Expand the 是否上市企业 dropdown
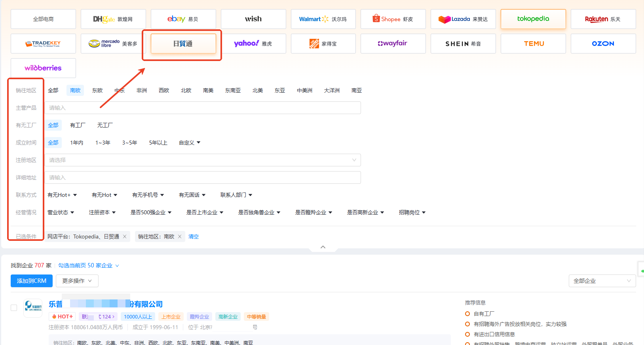Image resolution: width=644 pixels, height=345 pixels. pyautogui.click(x=205, y=212)
